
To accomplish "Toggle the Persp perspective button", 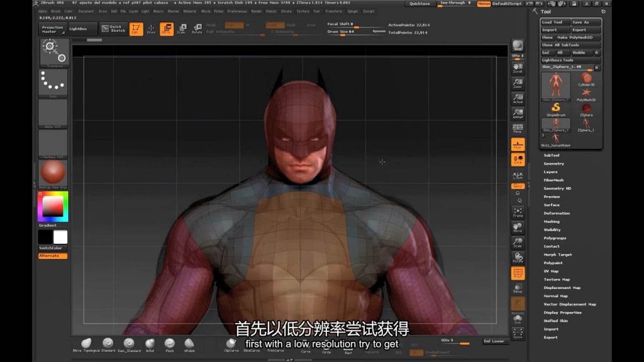I will coord(518,128).
